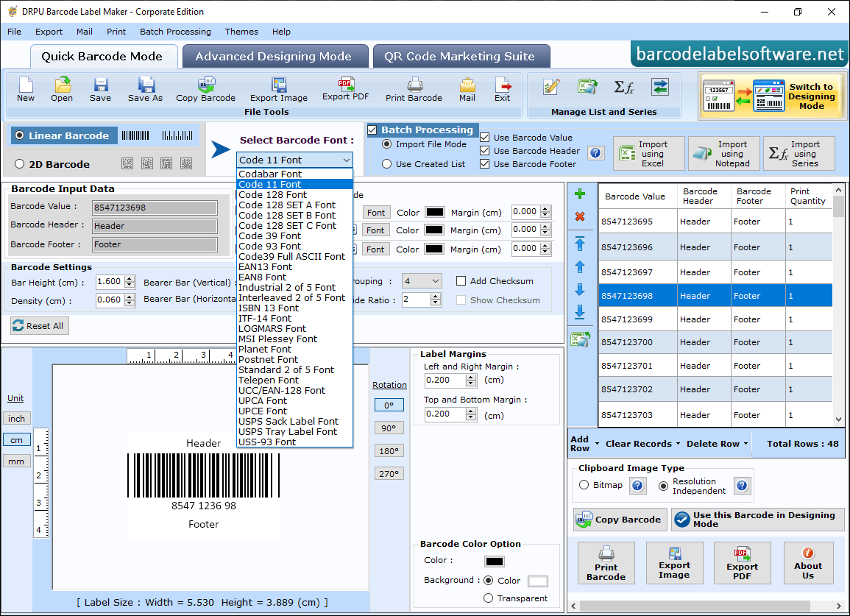Expand Add Row dropdown arrow
850x616 pixels.
(x=597, y=444)
